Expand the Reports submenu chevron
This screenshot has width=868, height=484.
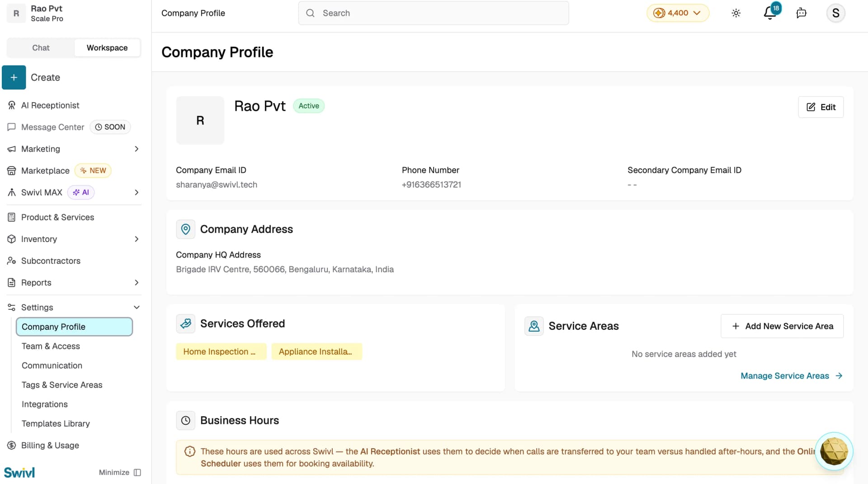[x=137, y=282]
